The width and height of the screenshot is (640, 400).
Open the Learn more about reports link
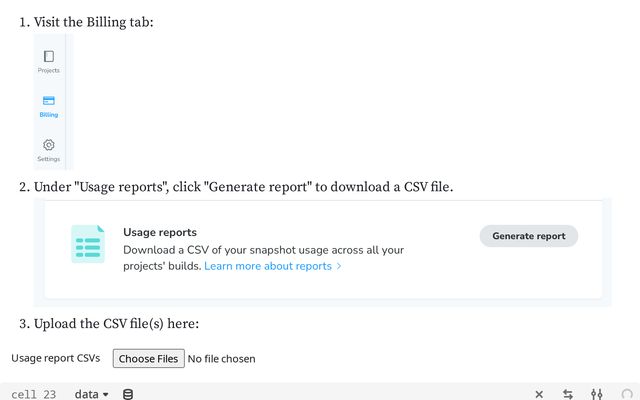[x=268, y=266]
